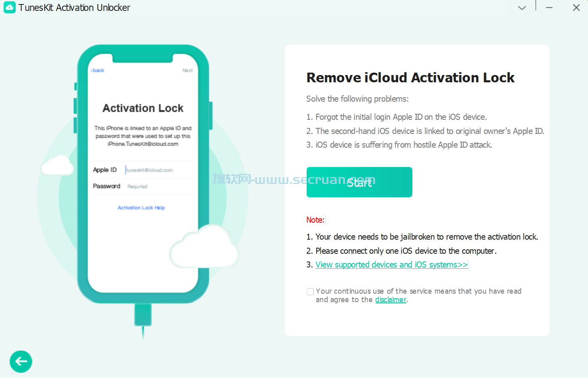Minimize the TunesKit window
Image resolution: width=588 pixels, height=378 pixels.
(549, 8)
